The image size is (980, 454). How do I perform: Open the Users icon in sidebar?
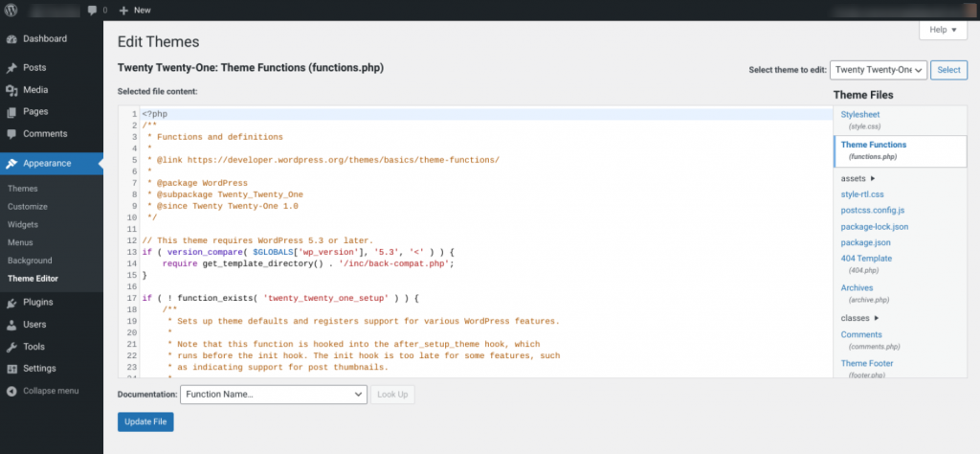point(11,325)
